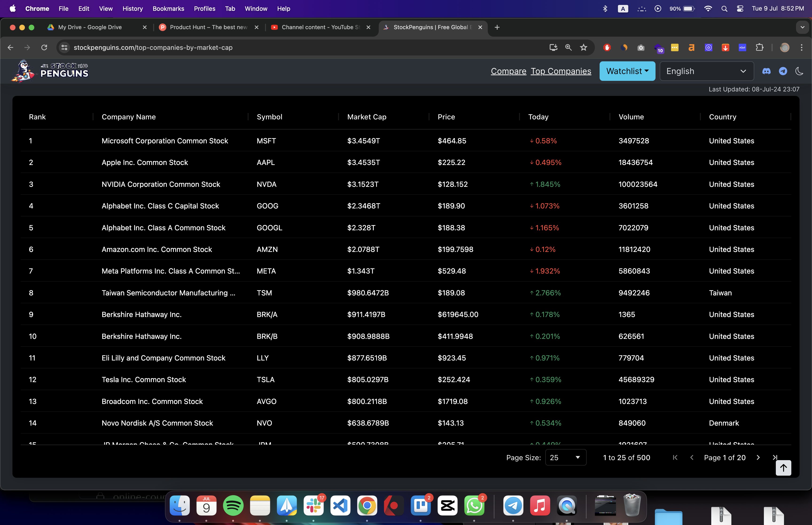
Task: Open the Bookmarks menu
Action: 168,8
